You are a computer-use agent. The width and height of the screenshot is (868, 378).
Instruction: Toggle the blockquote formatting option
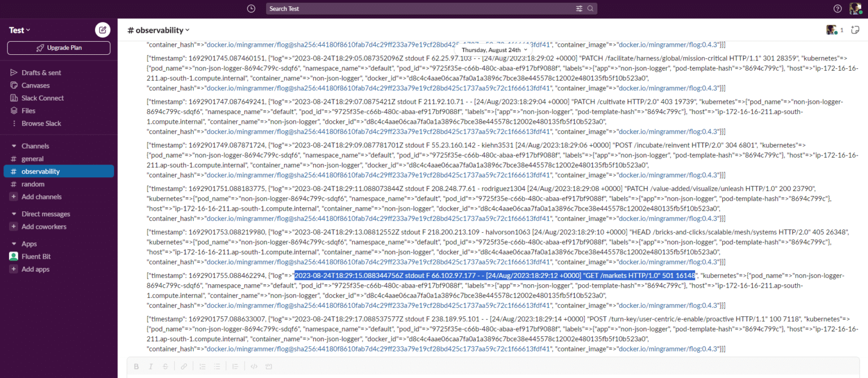235,366
